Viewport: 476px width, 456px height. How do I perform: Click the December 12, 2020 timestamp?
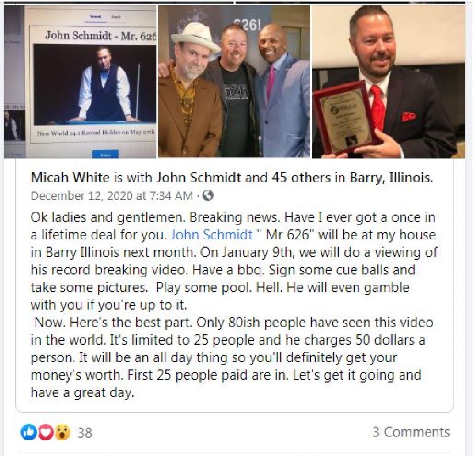pos(112,196)
